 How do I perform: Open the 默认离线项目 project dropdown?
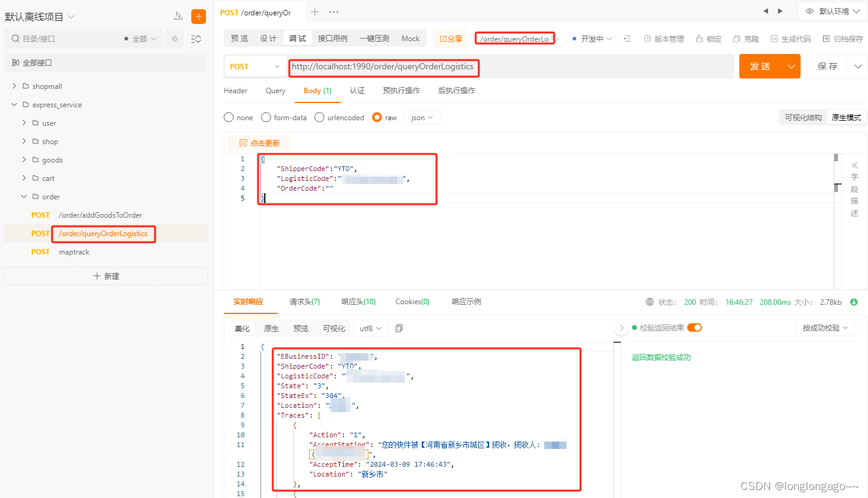pos(40,17)
